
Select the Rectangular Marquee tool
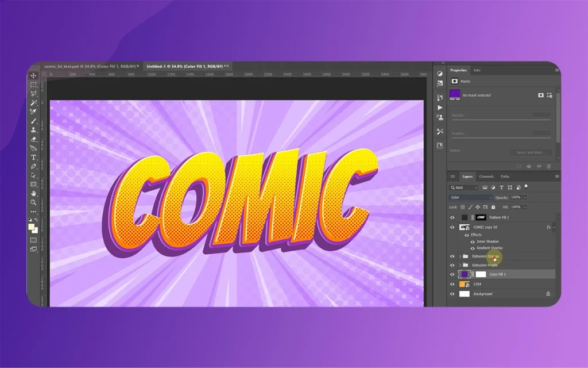coord(33,85)
